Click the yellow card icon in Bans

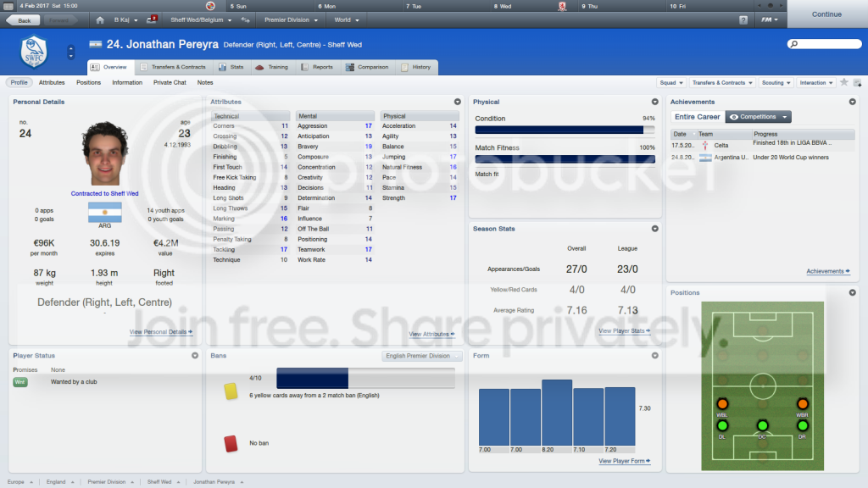[231, 391]
